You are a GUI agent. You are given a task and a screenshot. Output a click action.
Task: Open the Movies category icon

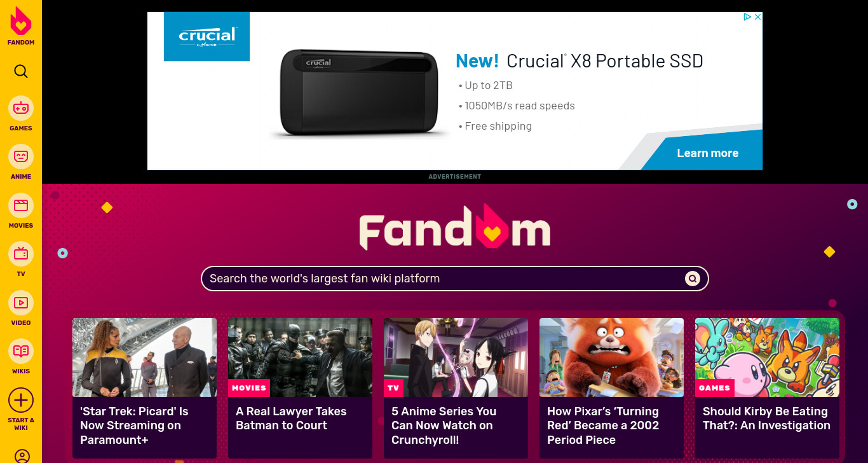21,205
